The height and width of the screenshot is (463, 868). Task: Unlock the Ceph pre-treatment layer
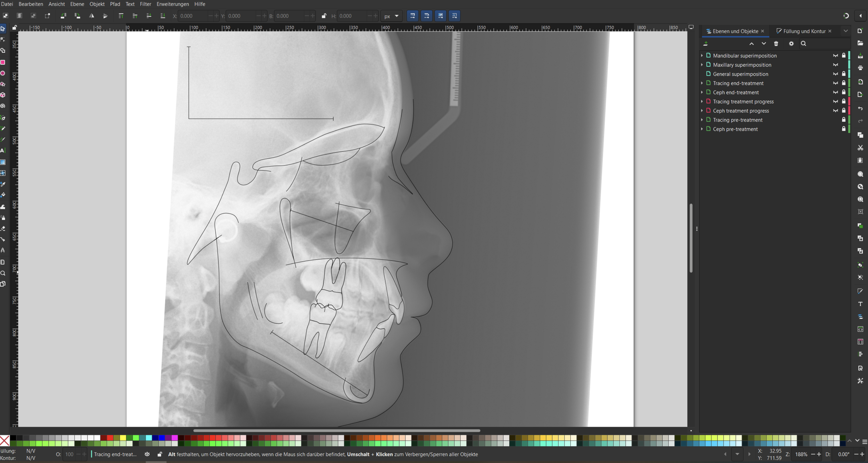coord(844,129)
